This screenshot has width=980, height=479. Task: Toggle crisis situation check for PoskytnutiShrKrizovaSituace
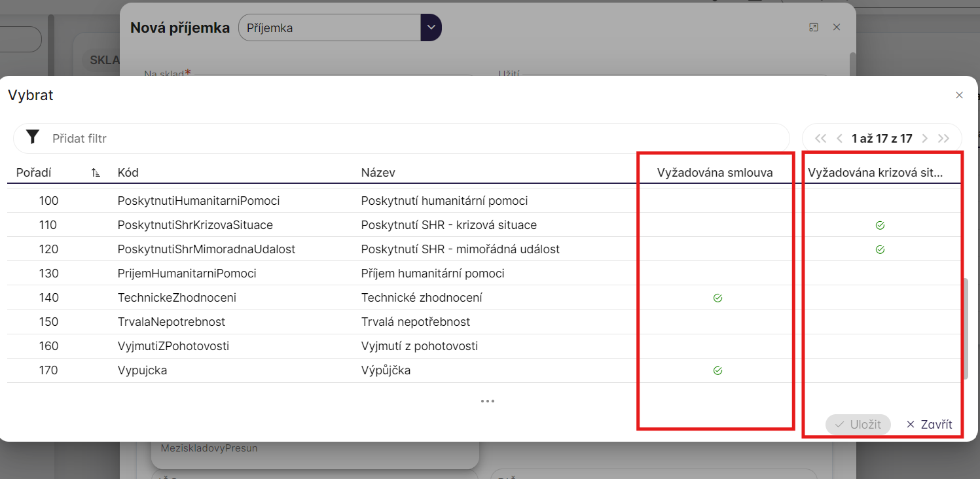point(880,225)
